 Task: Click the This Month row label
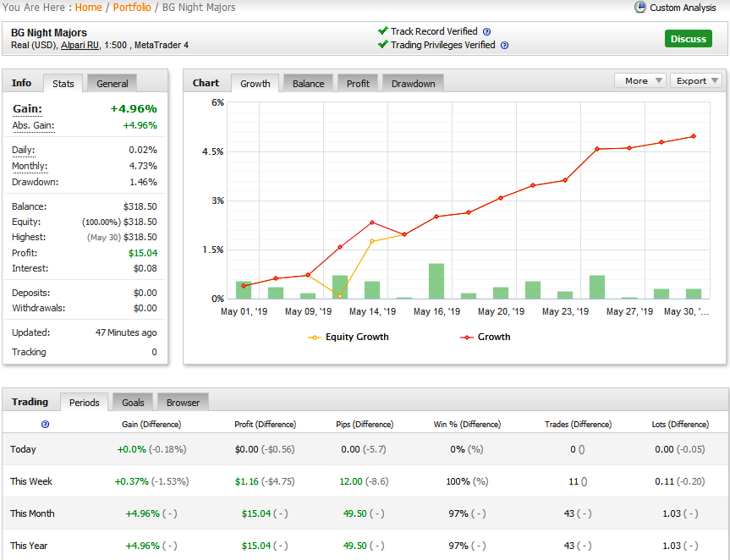(x=32, y=513)
